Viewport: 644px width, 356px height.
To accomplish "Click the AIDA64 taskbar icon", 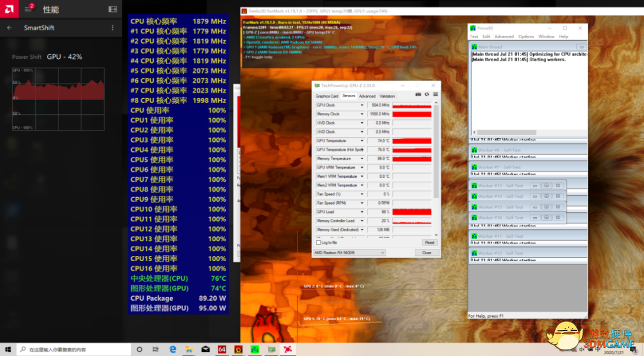I will pyautogui.click(x=222, y=349).
